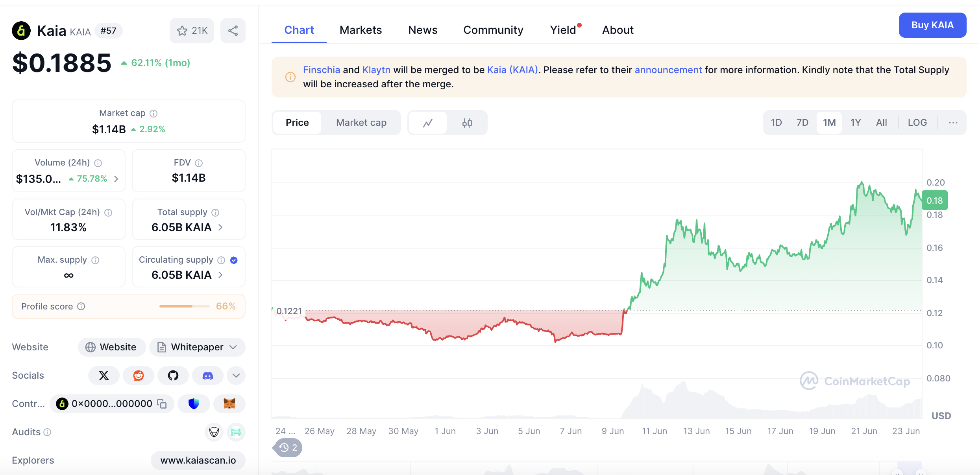The image size is (980, 475).
Task: Select the 7D time range
Action: pos(802,123)
